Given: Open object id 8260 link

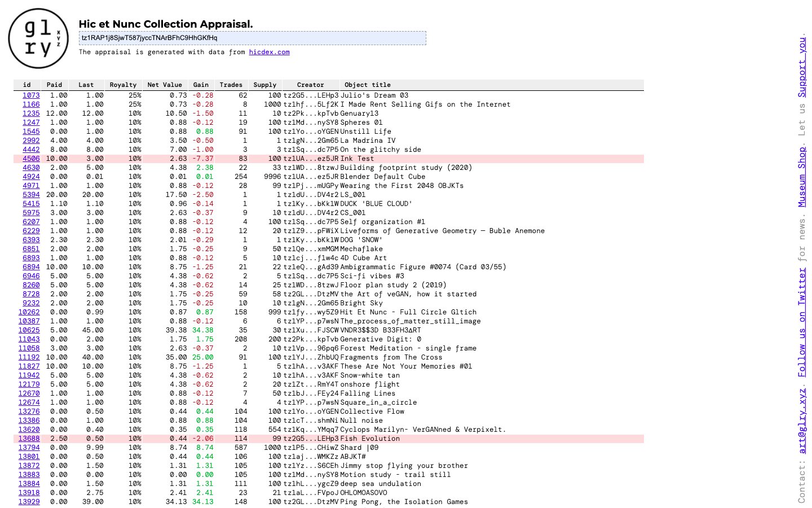Looking at the screenshot, I should (31, 285).
